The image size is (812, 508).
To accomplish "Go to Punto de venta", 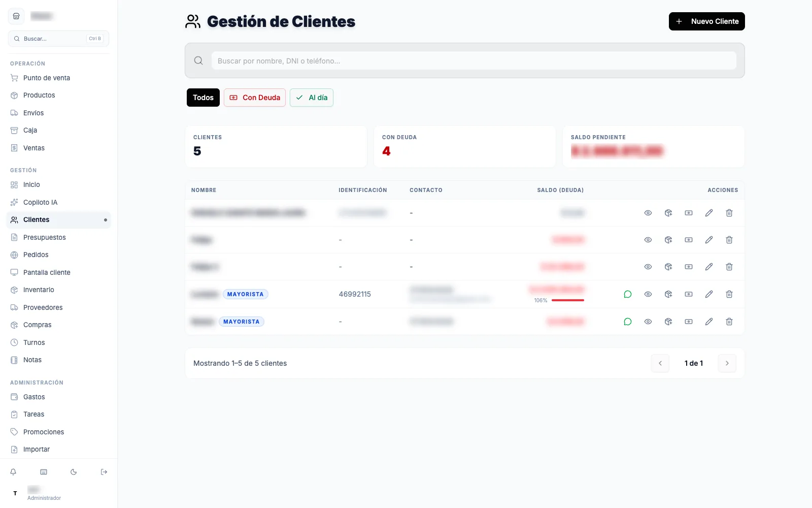I will pyautogui.click(x=59, y=78).
